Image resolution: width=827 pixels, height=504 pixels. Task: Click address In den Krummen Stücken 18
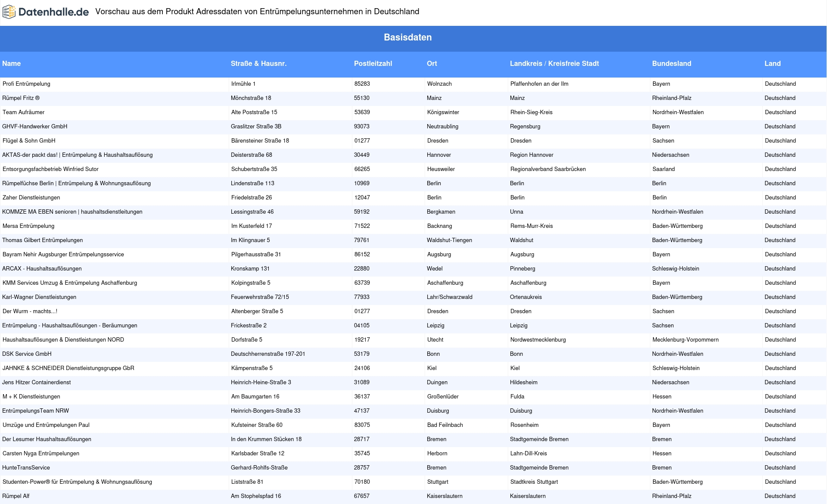(266, 439)
